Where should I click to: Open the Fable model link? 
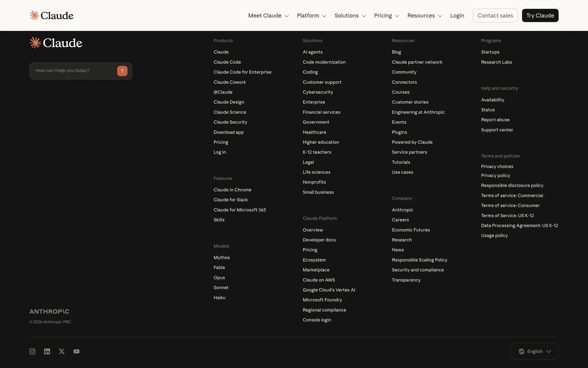[219, 268]
